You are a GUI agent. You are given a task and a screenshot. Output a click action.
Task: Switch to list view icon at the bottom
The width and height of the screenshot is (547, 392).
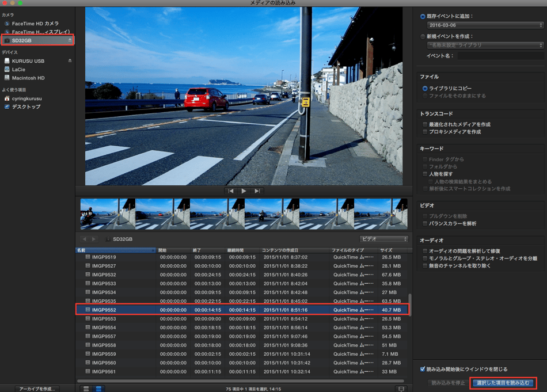pyautogui.click(x=98, y=389)
